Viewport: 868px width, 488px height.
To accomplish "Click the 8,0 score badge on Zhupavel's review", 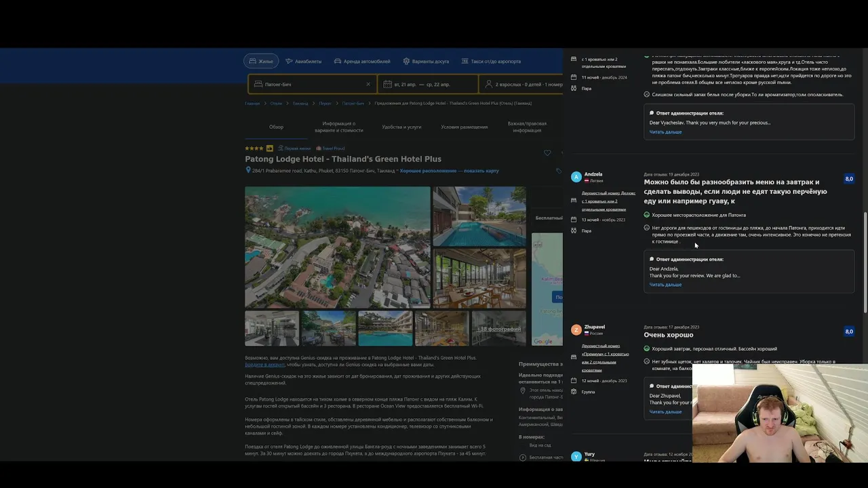I will tap(849, 331).
